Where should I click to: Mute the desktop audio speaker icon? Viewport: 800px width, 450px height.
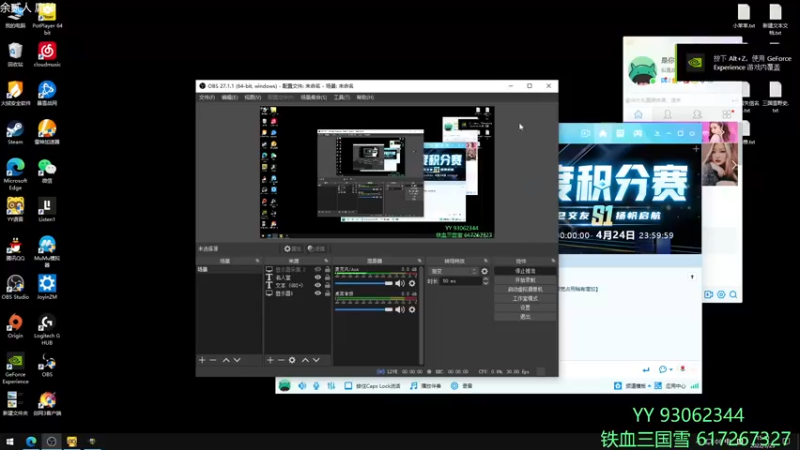400,310
